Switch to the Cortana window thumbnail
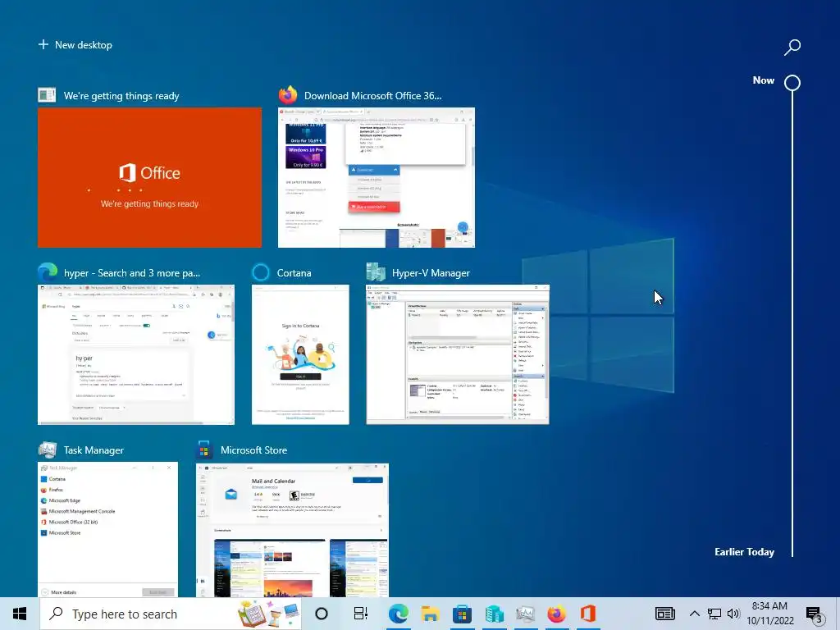Viewport: 840px width, 630px height. tap(300, 354)
